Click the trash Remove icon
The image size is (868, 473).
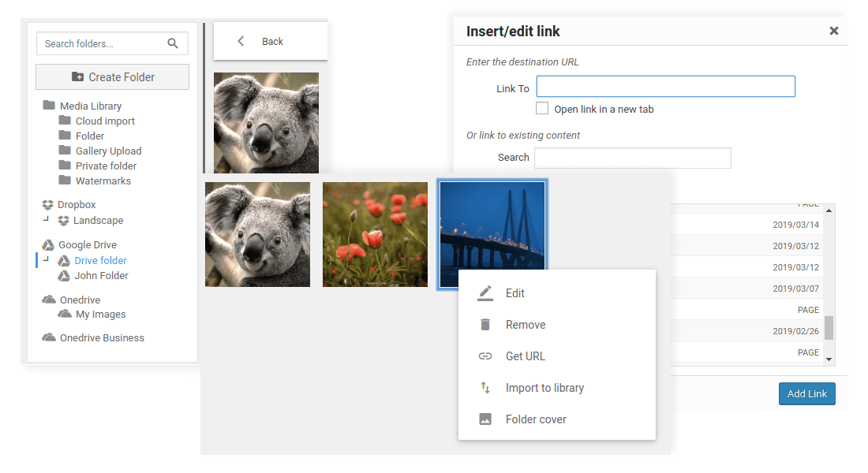tap(485, 325)
